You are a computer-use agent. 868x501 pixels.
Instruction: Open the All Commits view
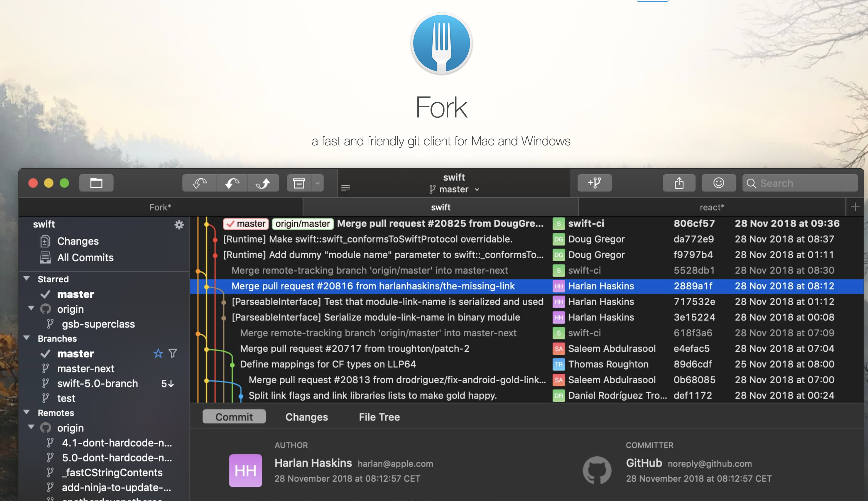(85, 257)
